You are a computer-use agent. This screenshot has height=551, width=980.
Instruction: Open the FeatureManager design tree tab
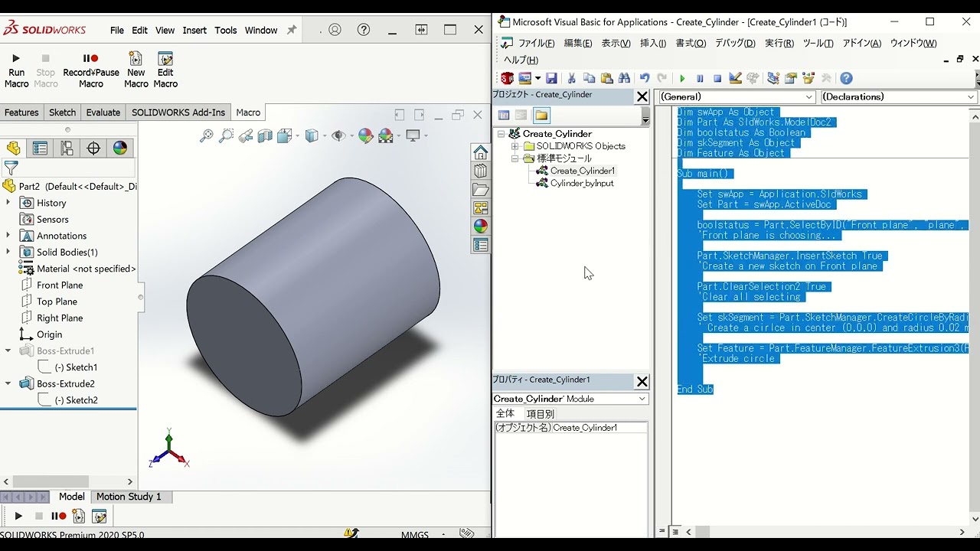tap(14, 148)
